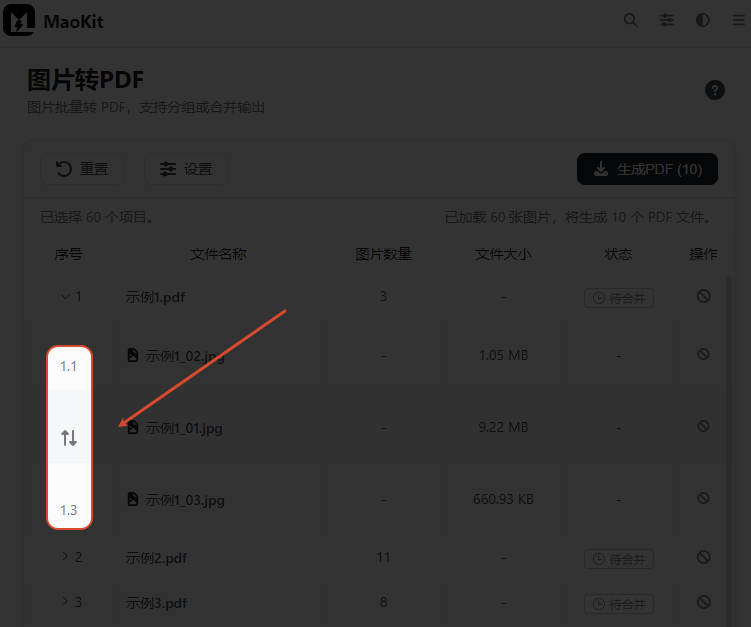
Task: Click file icon beside 示例1_03.jpg
Action: 133,499
